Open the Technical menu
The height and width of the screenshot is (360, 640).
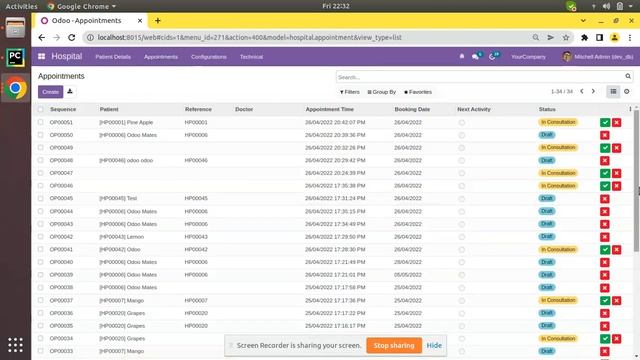[x=251, y=57]
